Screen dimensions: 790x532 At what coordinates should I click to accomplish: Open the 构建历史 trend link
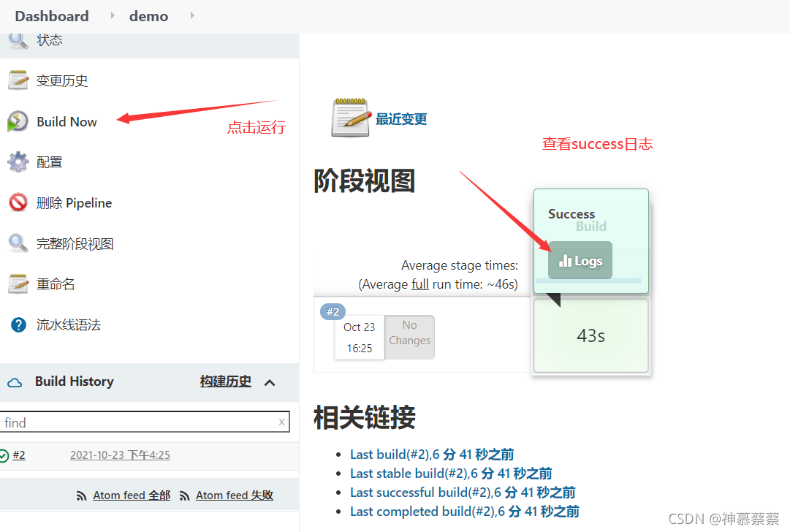225,381
